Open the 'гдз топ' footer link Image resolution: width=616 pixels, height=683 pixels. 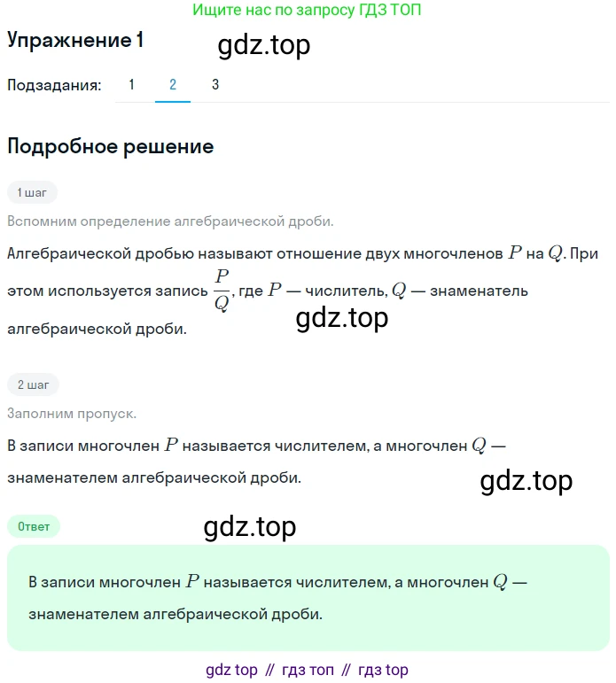[308, 670]
